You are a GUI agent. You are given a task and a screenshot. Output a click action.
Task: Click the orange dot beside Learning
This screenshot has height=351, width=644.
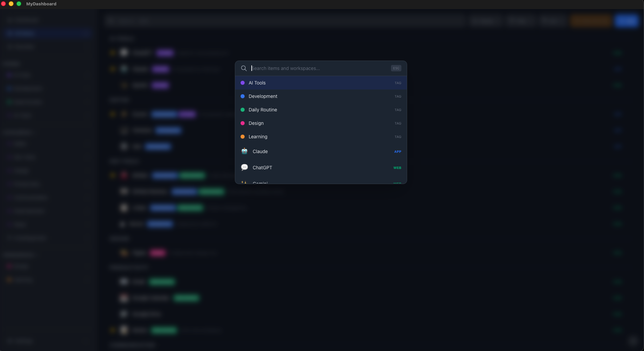[243, 137]
